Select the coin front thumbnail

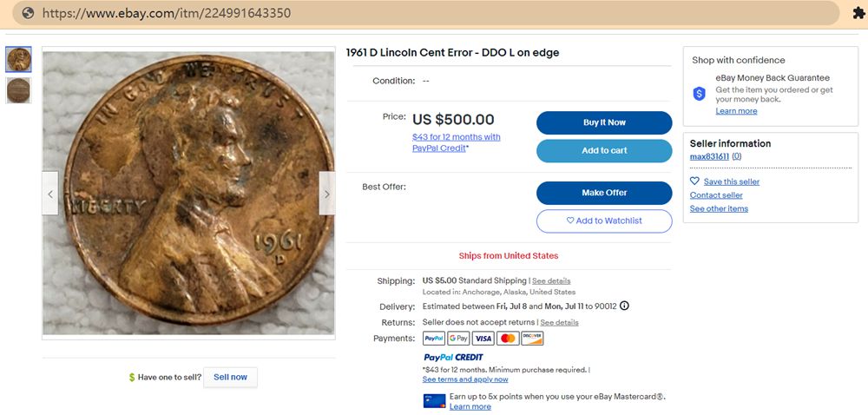coord(18,59)
